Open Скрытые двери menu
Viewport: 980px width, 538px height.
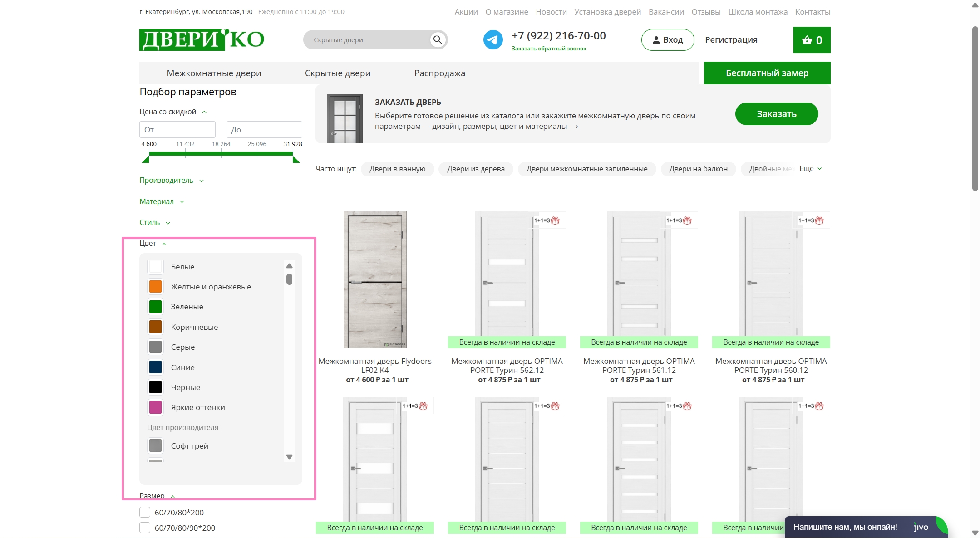tap(338, 73)
